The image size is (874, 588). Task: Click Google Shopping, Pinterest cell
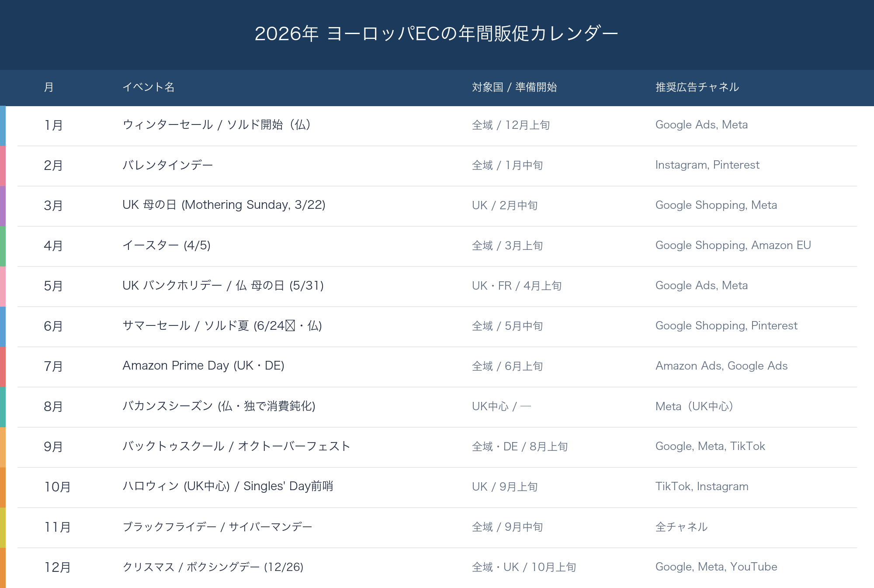tap(726, 326)
